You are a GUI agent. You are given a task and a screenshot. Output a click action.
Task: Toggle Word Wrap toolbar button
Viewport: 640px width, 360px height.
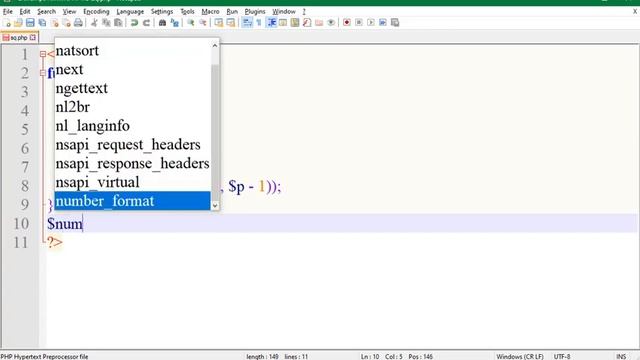(247, 23)
